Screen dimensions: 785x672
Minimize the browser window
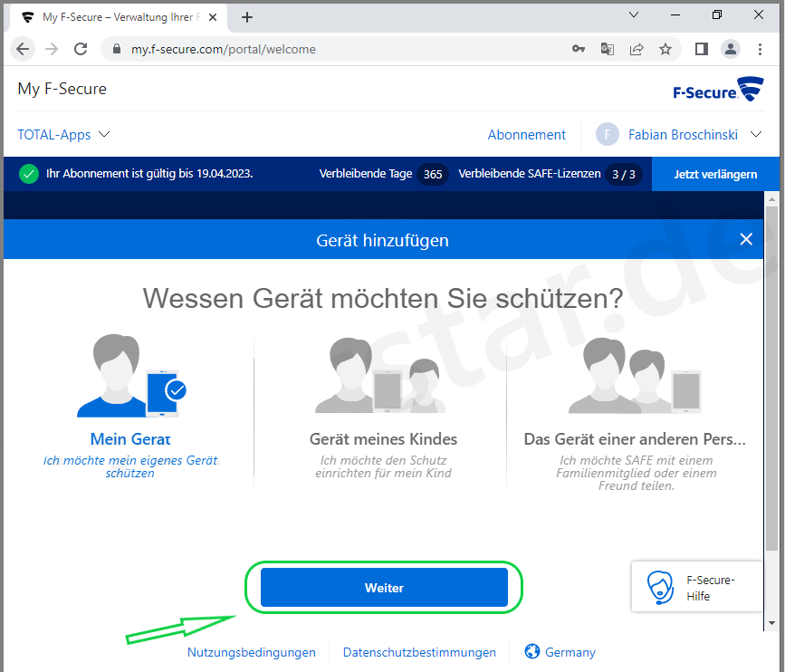click(675, 15)
